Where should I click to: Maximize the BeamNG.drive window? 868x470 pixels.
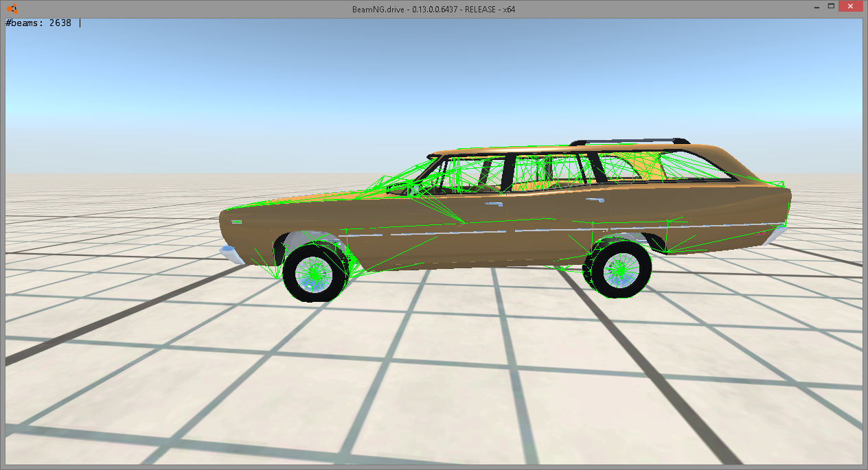point(830,5)
